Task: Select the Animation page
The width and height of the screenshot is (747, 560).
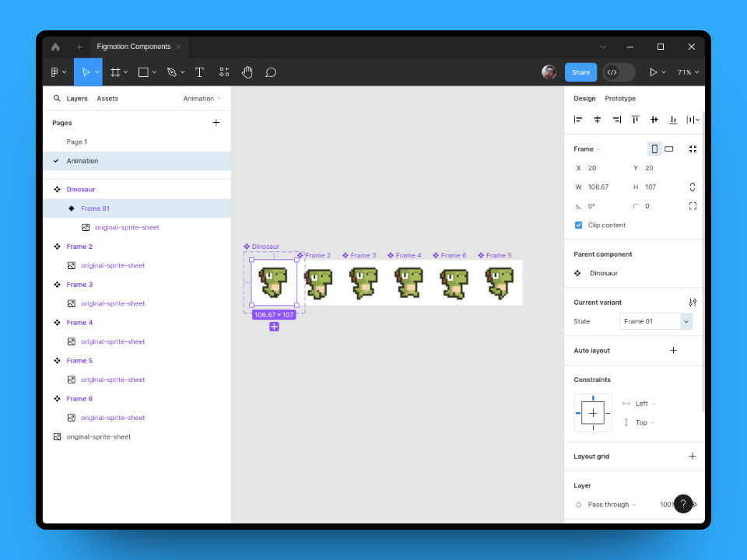Action: tap(137, 161)
